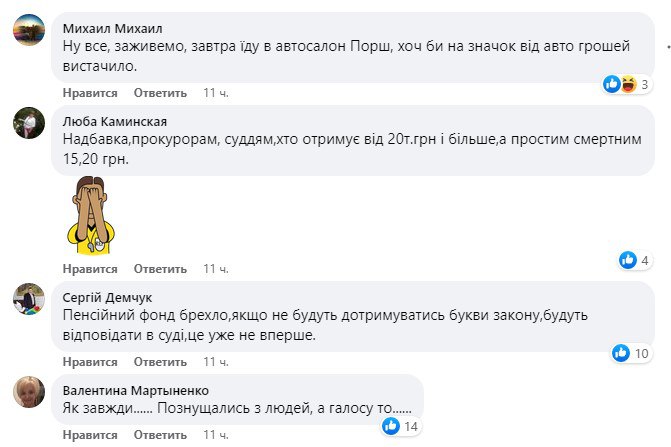The width and height of the screenshot is (671, 447).
Task: Click the "11 ч." timestamp under Сергій's comment
Action: pos(216,362)
